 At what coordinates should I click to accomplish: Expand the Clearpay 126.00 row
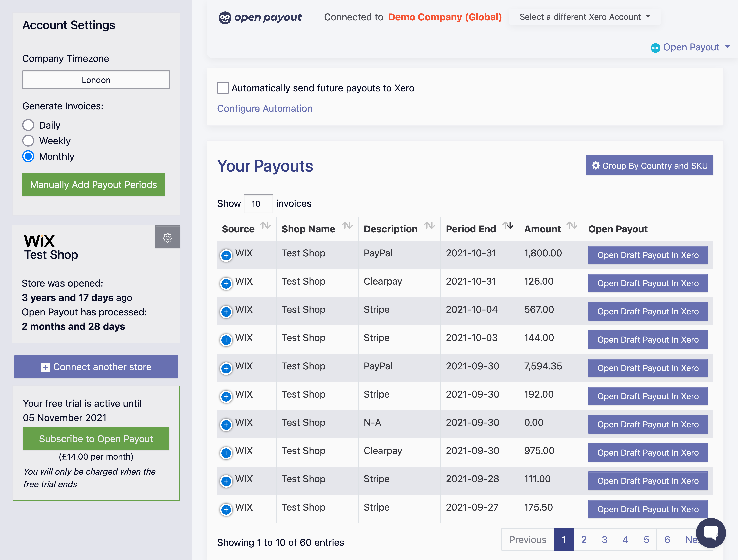pos(226,283)
